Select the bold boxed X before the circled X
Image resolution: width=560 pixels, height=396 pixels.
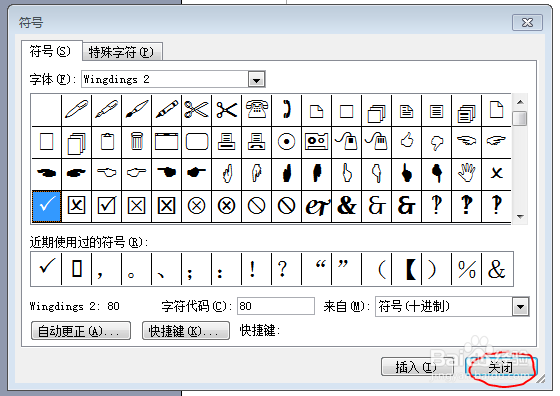166,206
